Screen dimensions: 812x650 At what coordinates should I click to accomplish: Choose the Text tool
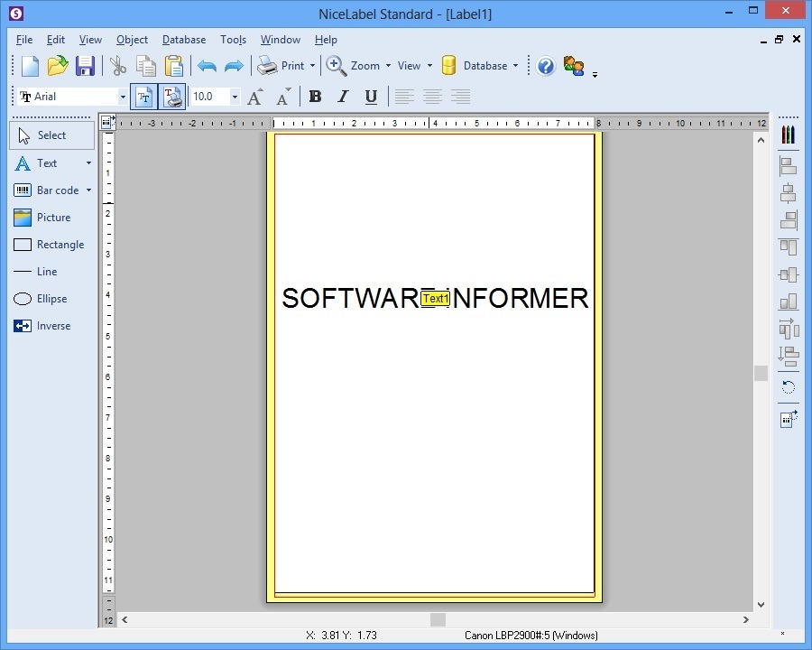pyautogui.click(x=46, y=163)
